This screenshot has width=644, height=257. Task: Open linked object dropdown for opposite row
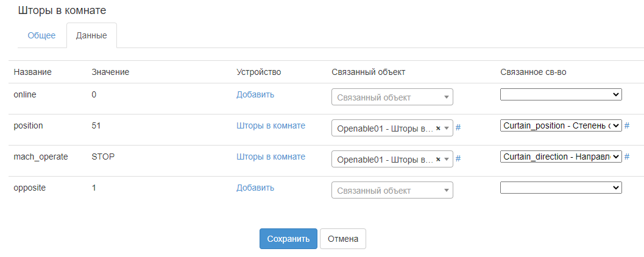392,191
